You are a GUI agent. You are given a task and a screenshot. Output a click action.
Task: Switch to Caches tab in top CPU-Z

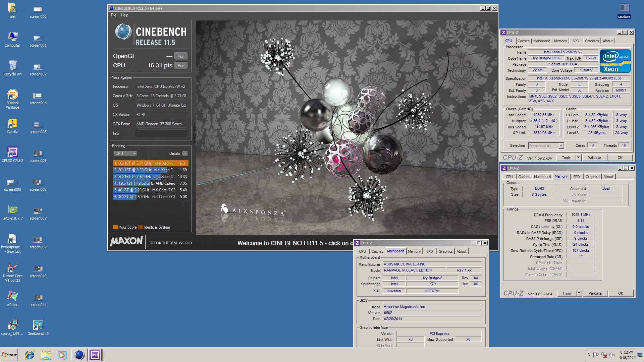point(523,41)
